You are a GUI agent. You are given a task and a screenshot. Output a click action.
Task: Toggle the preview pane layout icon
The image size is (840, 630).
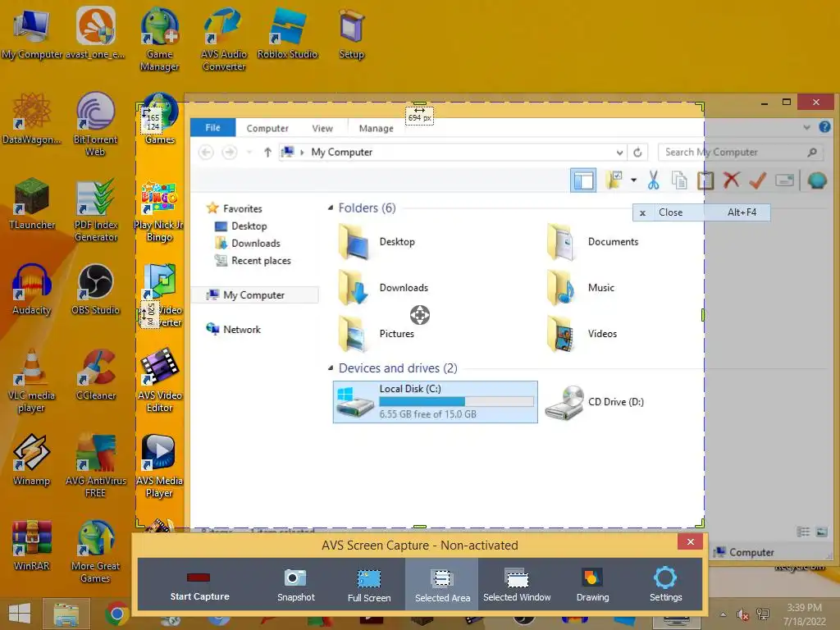[x=583, y=180]
